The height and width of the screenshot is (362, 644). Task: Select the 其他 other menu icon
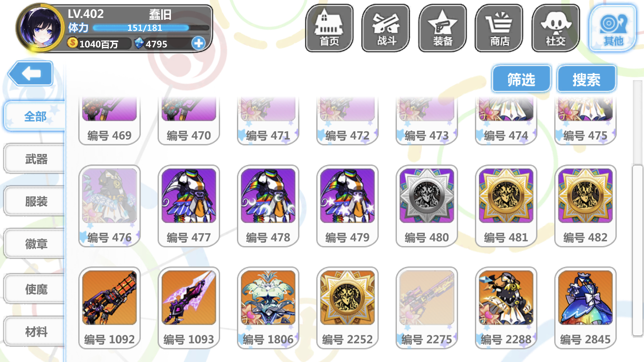click(x=613, y=28)
